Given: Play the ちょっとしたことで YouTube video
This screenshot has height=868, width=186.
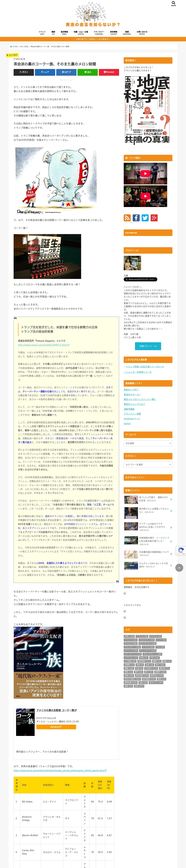Looking at the screenshot, I should point(145,196).
